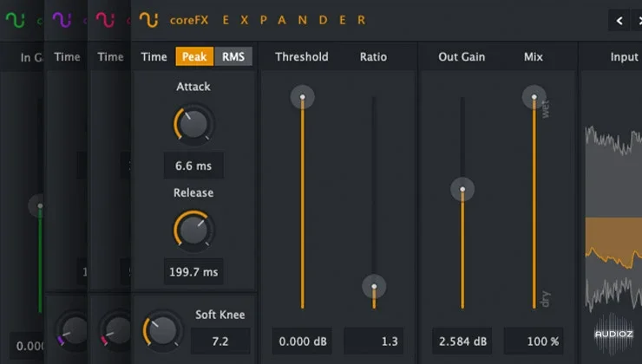Image resolution: width=642 pixels, height=364 pixels.
Task: Click the Release value field 199.7 ms
Action: tap(193, 271)
